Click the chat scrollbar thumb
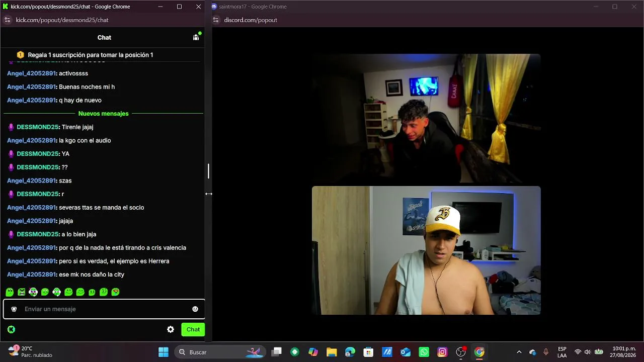Viewport: 644px width, 362px height. pyautogui.click(x=208, y=171)
